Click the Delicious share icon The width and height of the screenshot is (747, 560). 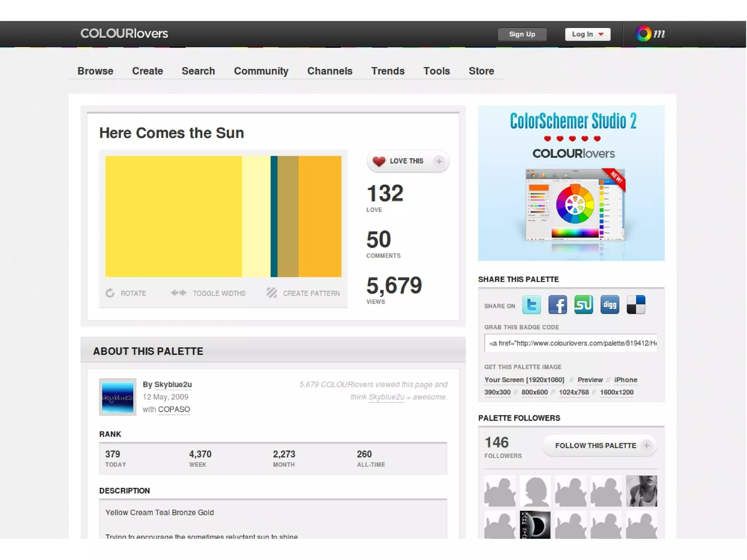pyautogui.click(x=636, y=305)
